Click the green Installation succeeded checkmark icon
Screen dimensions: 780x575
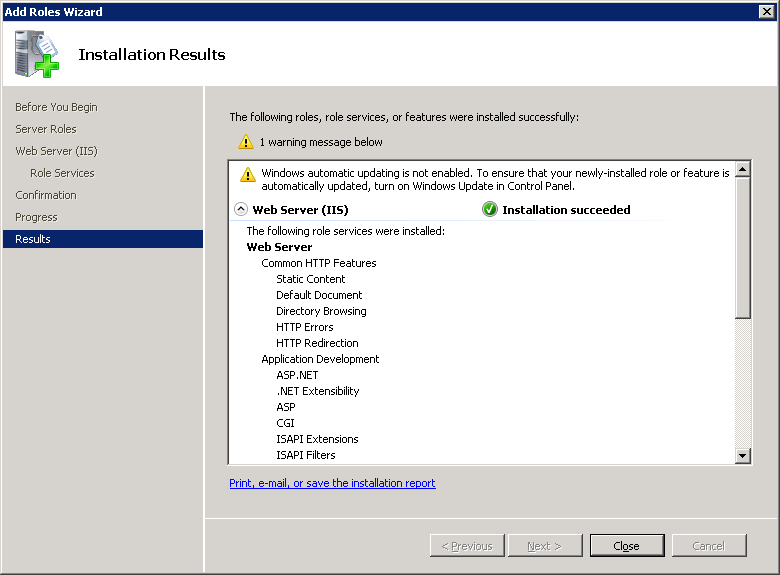tap(490, 210)
